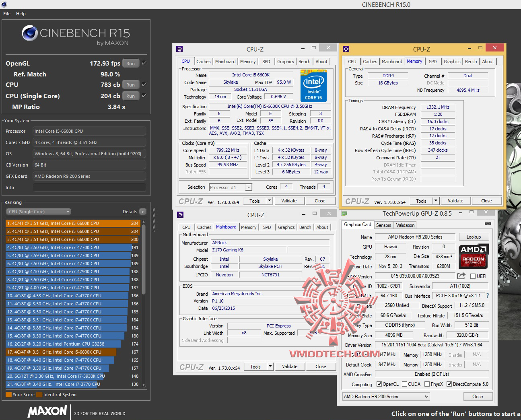Open the Validation tab in GPU-Z
521x420 pixels.
405,225
